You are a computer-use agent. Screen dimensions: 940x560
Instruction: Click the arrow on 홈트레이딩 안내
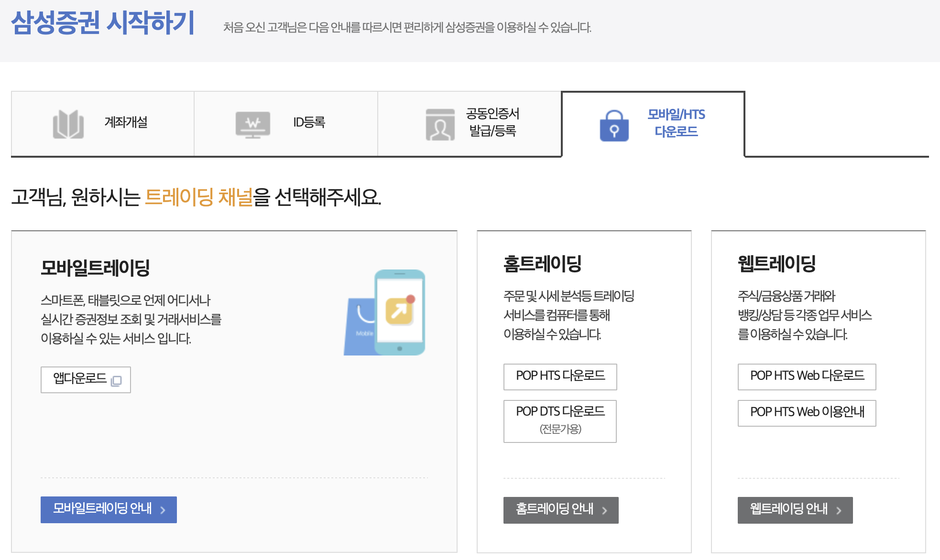point(605,511)
